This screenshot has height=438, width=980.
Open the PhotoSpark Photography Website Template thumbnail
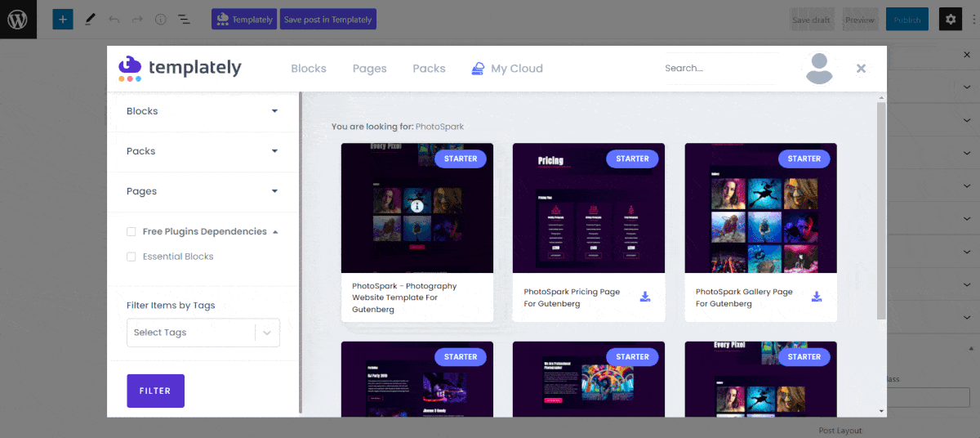point(417,208)
